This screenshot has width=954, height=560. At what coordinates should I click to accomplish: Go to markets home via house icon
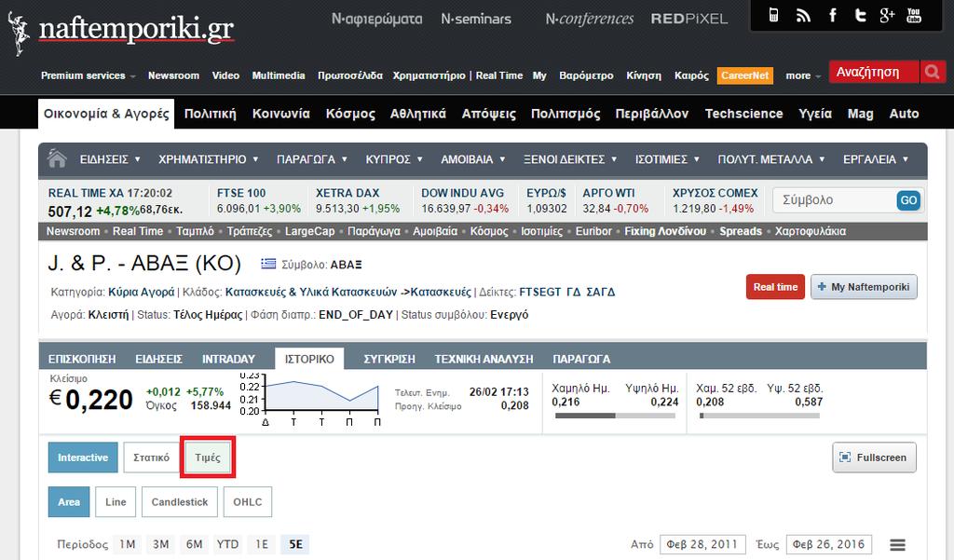[x=57, y=159]
